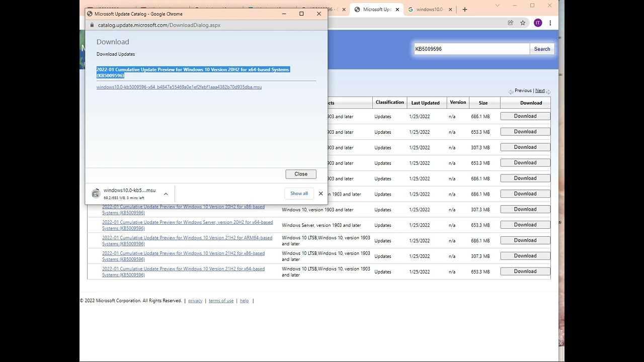644x362 pixels.
Task: Bookmark this page with the star icon
Action: [523, 23]
